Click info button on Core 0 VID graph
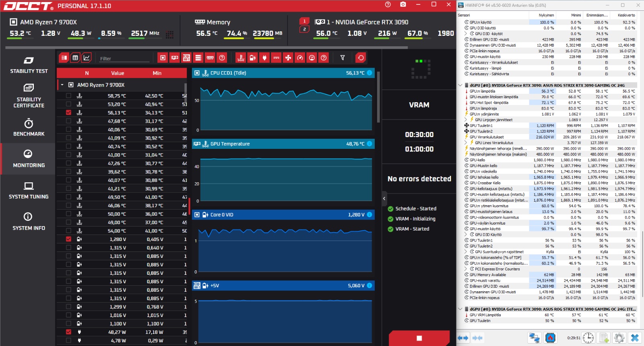This screenshot has height=346, width=644. point(369,215)
